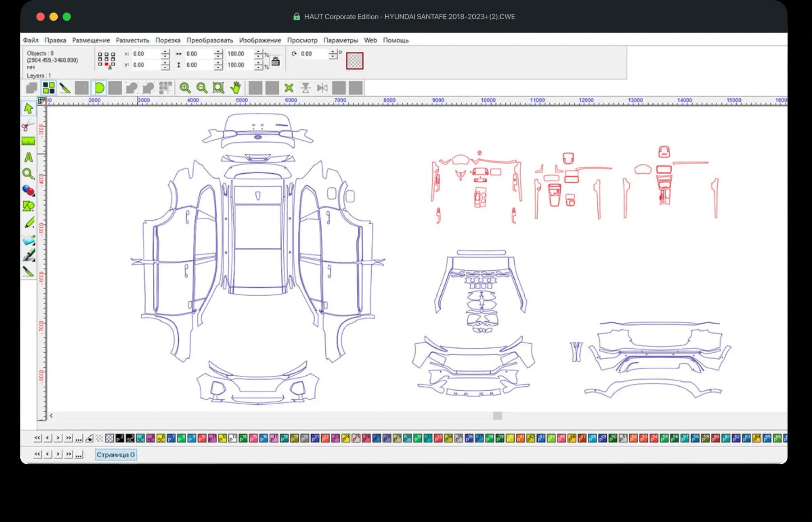The image size is (812, 522).
Task: Zoom out with the minus magnifier
Action: point(202,88)
